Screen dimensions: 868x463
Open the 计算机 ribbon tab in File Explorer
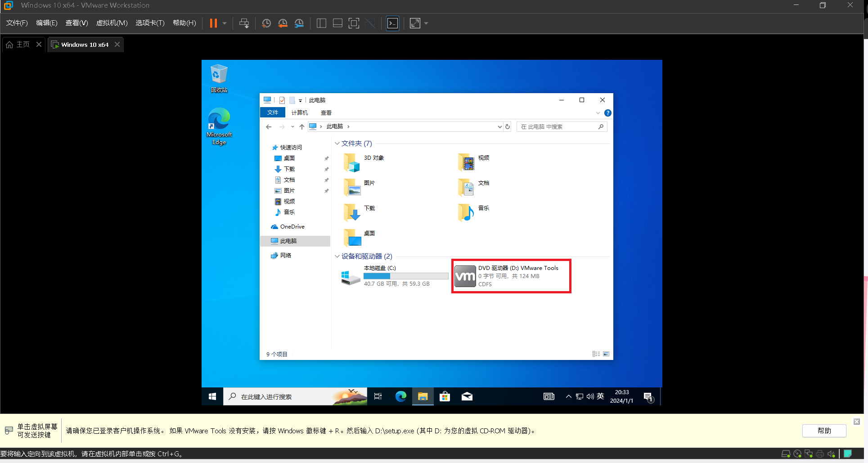[300, 112]
